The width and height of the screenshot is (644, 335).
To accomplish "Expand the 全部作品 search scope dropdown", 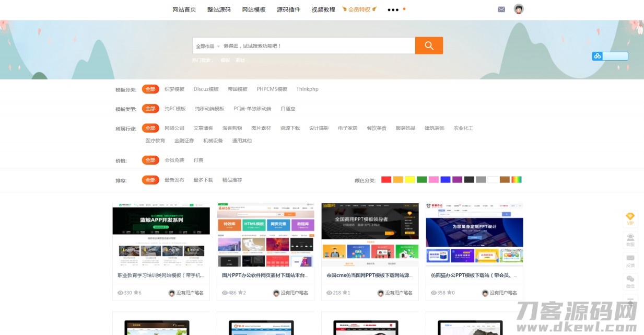I will click(208, 46).
